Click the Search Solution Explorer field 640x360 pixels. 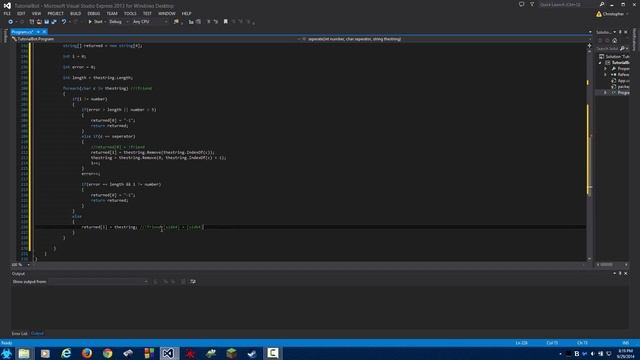[x=607, y=49]
